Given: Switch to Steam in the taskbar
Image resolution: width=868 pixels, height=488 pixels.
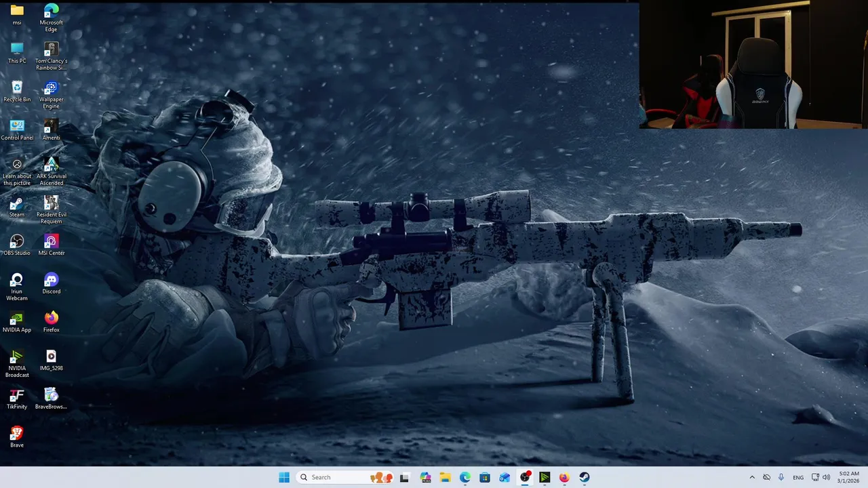Looking at the screenshot, I should (585, 477).
